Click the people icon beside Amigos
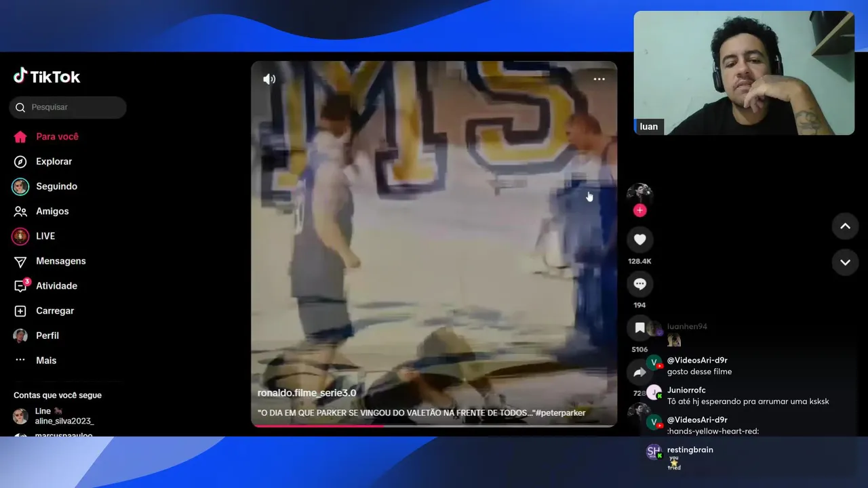Image resolution: width=868 pixels, height=488 pixels. (x=20, y=211)
